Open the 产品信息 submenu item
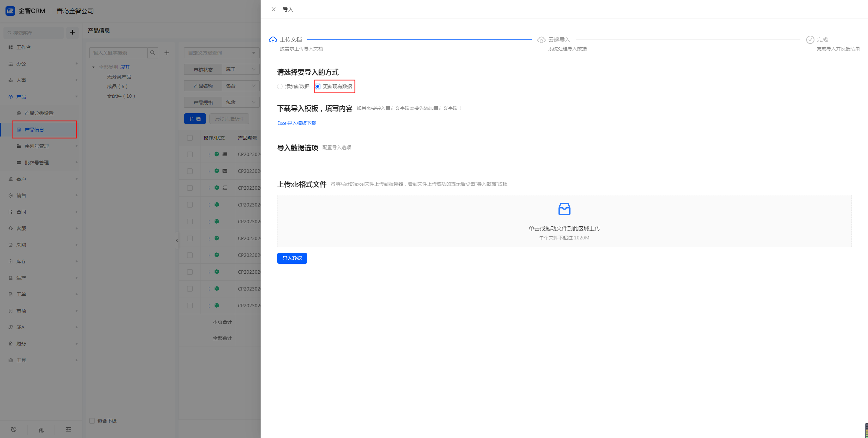 coord(34,130)
